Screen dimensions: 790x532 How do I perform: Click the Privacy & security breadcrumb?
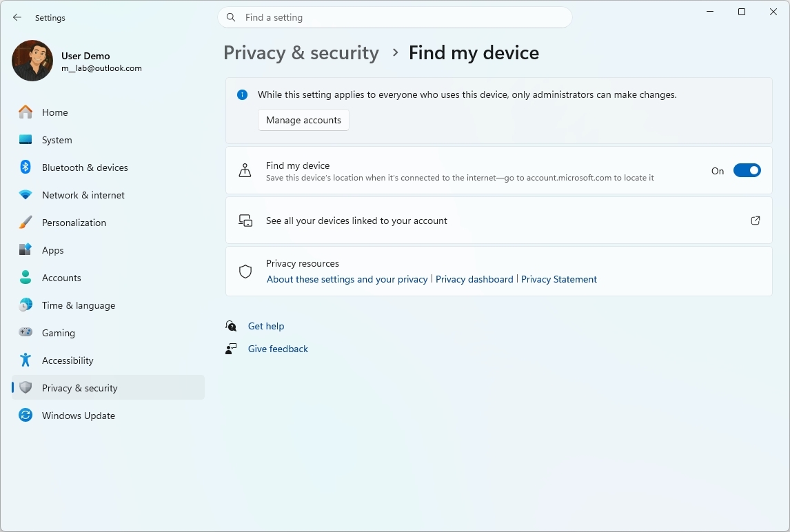pyautogui.click(x=301, y=52)
